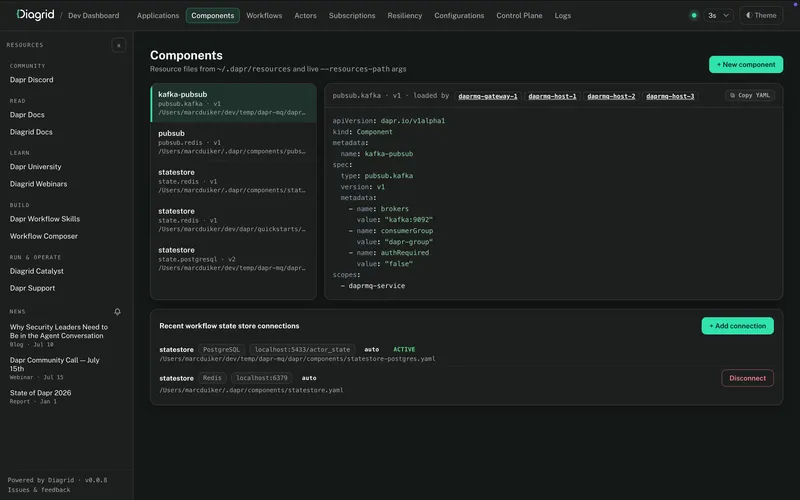
Task: Open the daprmq-host-2 app link
Action: coord(611,96)
